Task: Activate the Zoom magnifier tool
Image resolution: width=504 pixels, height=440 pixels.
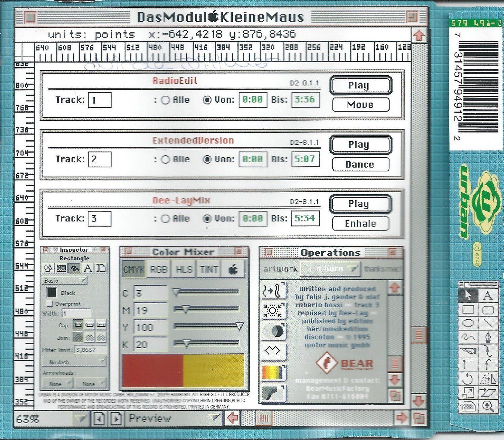Action: coord(488,406)
